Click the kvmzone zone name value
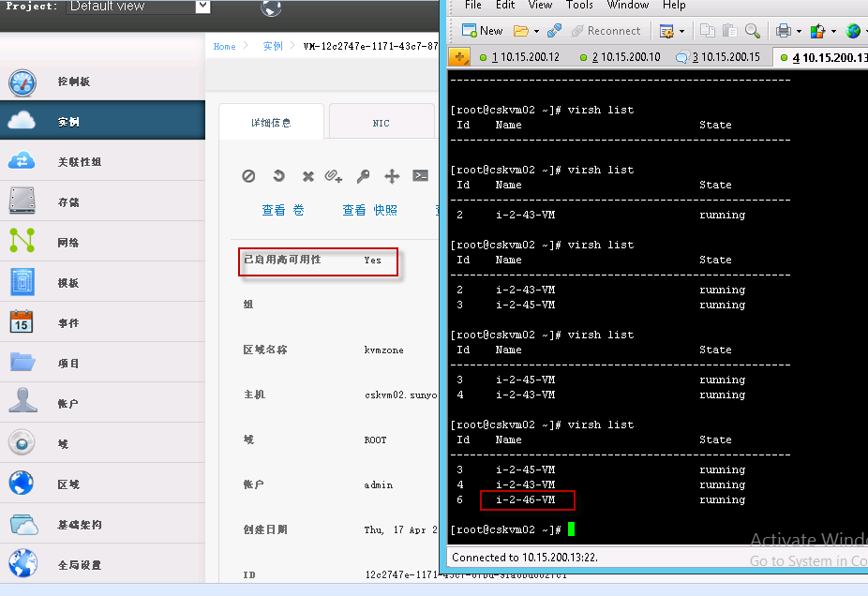 383,350
